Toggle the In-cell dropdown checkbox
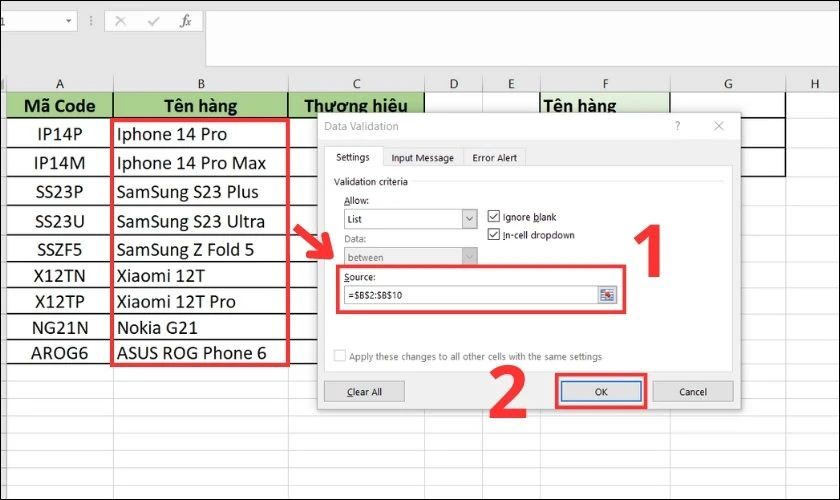Screen dimensions: 840x500 [493, 235]
